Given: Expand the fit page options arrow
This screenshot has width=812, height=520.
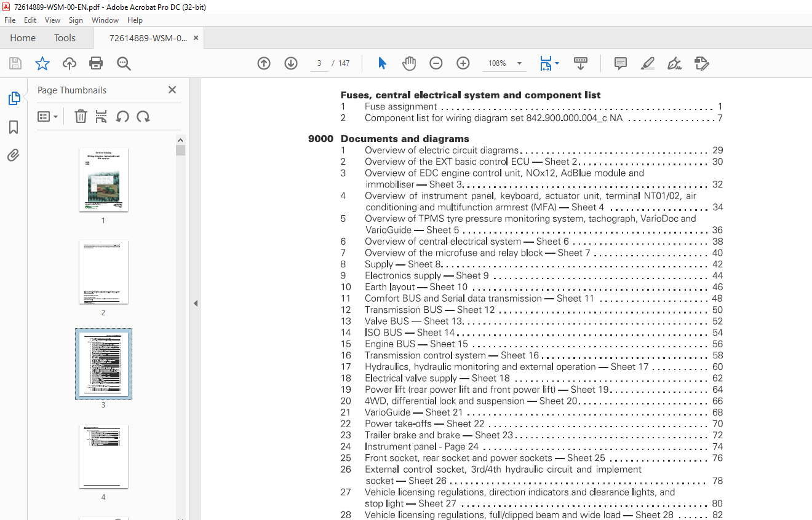Looking at the screenshot, I should coord(557,63).
